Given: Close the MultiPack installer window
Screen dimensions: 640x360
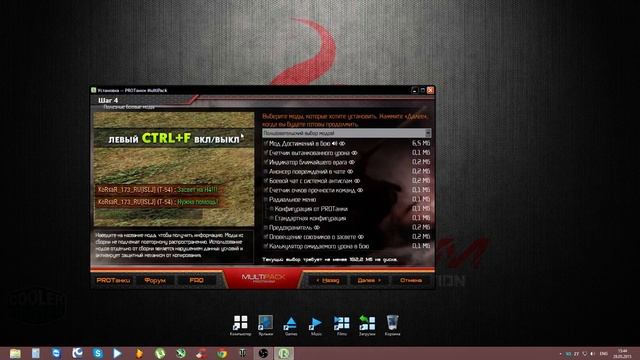Looking at the screenshot, I should click(x=430, y=90).
